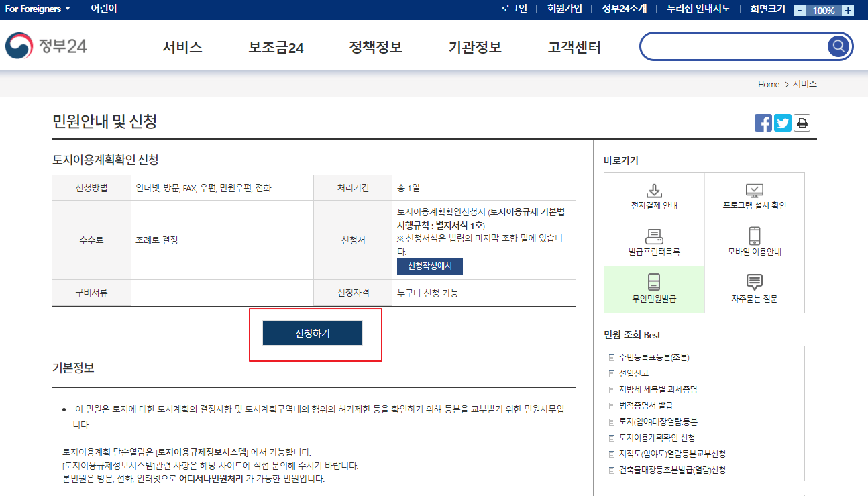Open 프로그램 설치 확인 shortcut
Screen dimensions: 868x496
pyautogui.click(x=755, y=196)
